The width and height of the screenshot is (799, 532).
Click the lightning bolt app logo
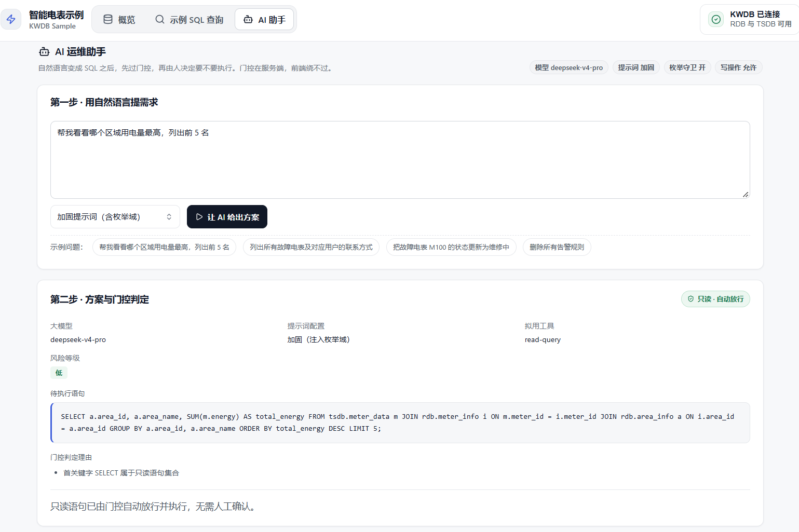click(11, 19)
